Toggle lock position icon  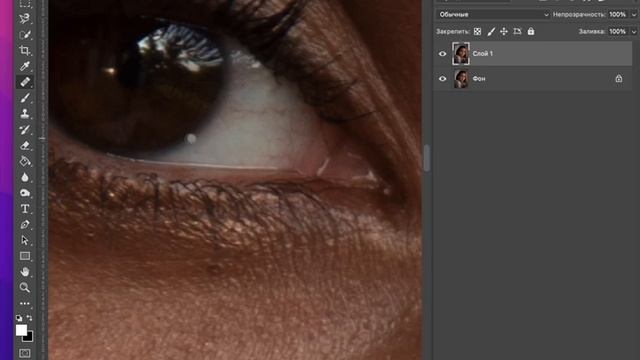coord(504,31)
